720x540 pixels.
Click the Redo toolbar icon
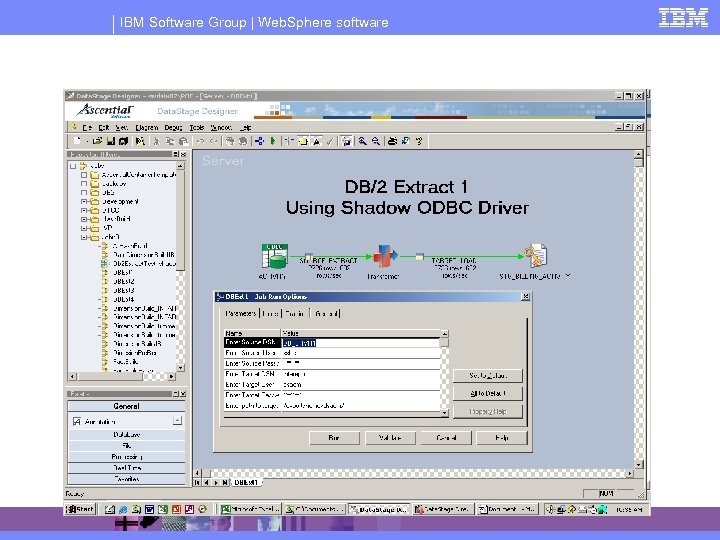pos(214,141)
